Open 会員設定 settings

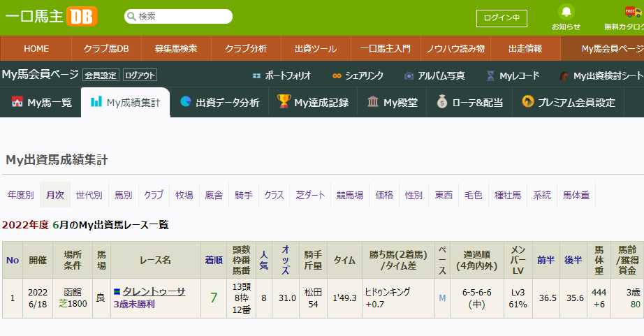click(101, 75)
